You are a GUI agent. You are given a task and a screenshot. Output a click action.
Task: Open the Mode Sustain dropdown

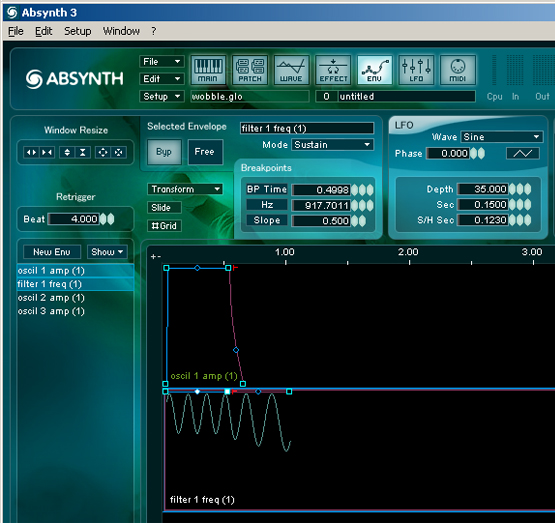click(332, 145)
